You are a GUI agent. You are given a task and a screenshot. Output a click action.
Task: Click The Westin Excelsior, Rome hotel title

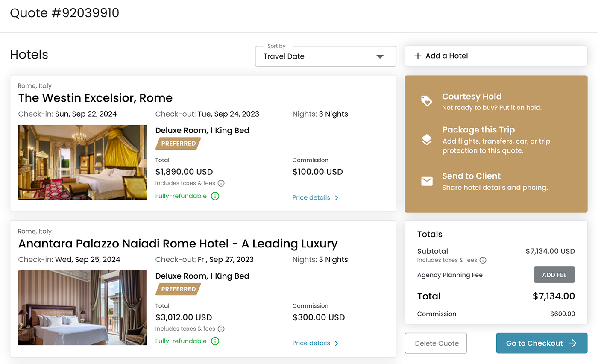tap(95, 98)
